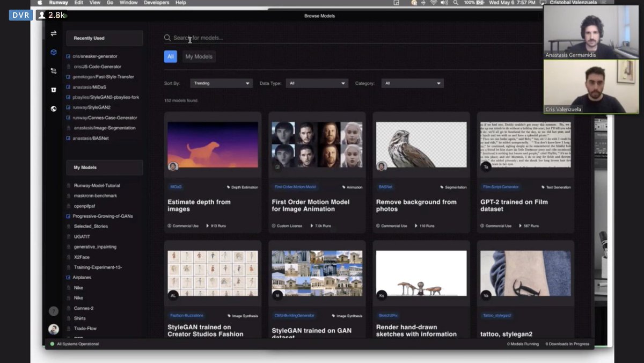Open maskrcnn-benchmark in My Models
The height and width of the screenshot is (363, 644).
click(x=95, y=195)
